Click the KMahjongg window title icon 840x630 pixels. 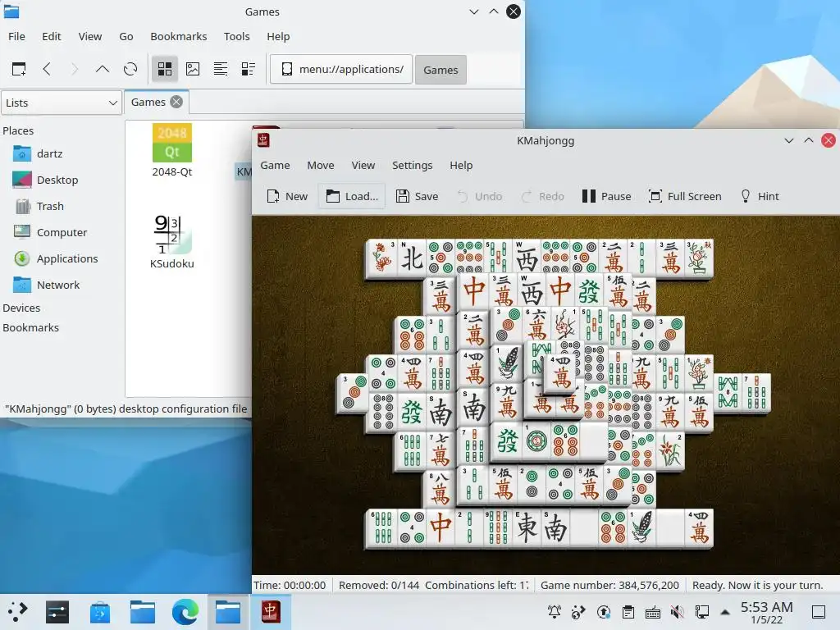point(263,140)
